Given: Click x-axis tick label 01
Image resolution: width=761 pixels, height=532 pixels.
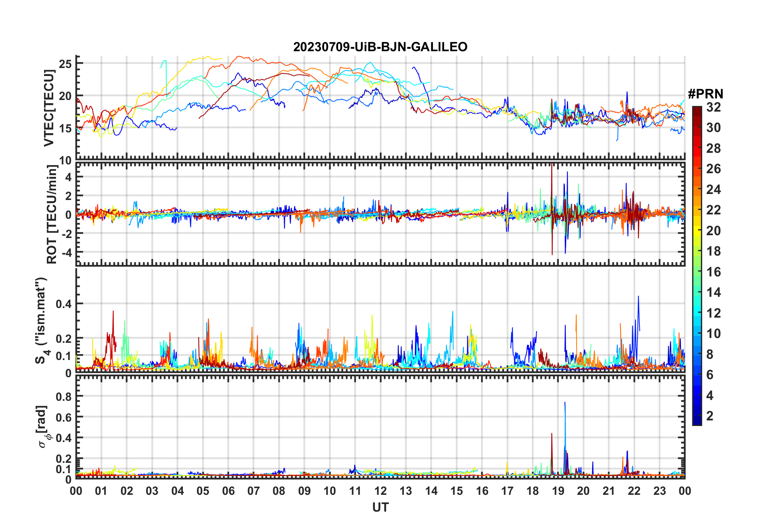Looking at the screenshot, I should (x=101, y=491).
